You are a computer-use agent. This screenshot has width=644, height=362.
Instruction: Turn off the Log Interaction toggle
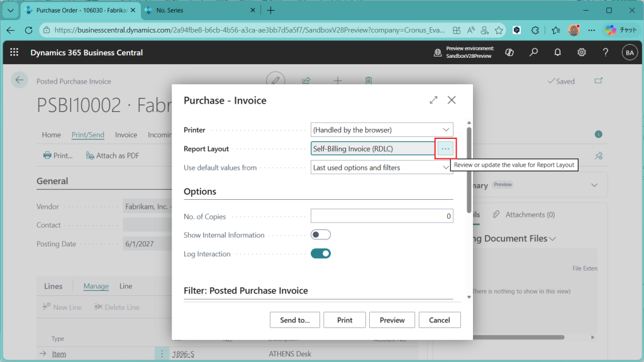(321, 254)
